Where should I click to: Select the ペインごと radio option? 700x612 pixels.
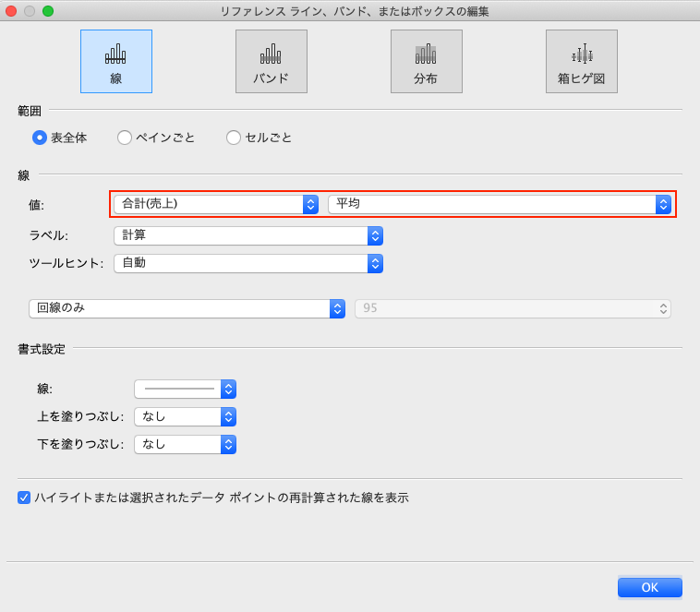tap(125, 138)
